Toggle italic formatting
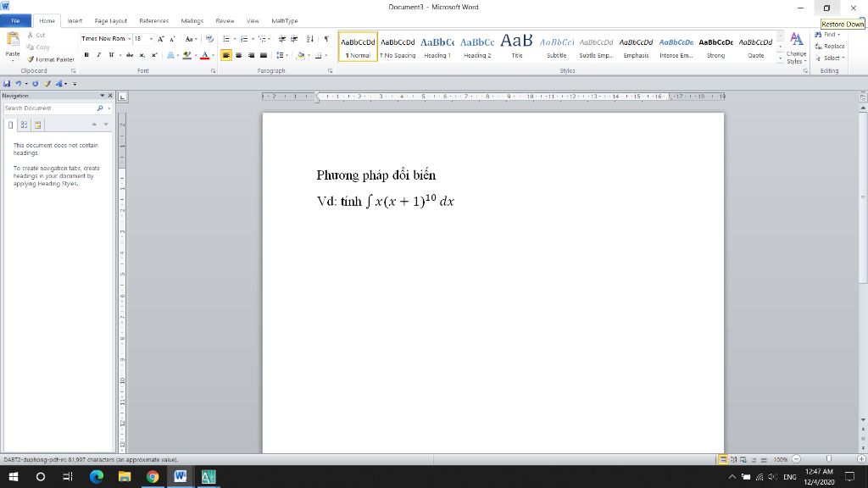Image resolution: width=868 pixels, height=488 pixels. pyautogui.click(x=98, y=55)
